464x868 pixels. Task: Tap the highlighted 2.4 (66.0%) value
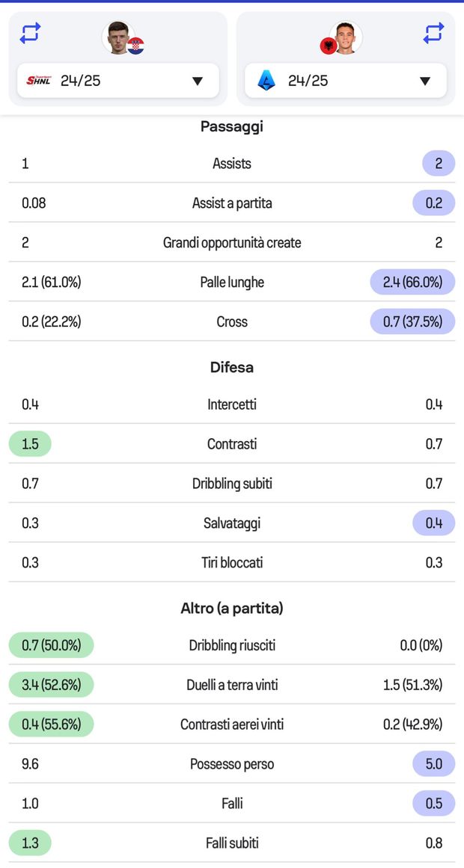[x=412, y=282]
